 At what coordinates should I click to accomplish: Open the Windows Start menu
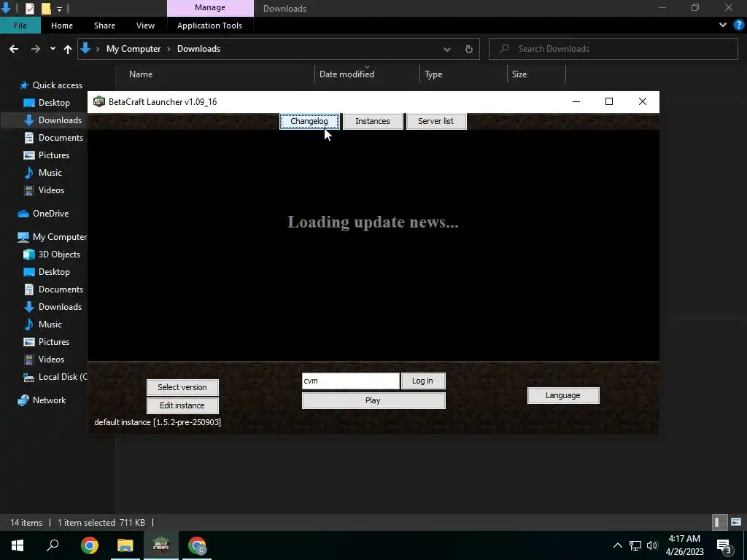tap(18, 545)
